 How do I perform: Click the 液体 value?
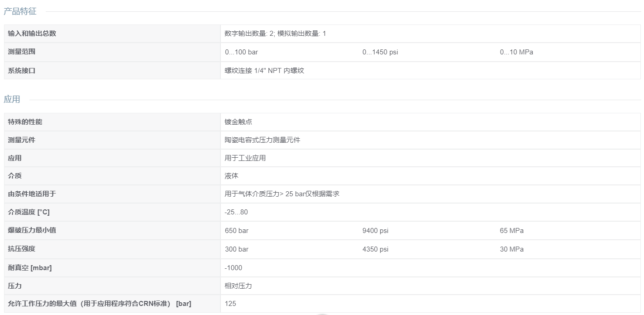tap(232, 176)
